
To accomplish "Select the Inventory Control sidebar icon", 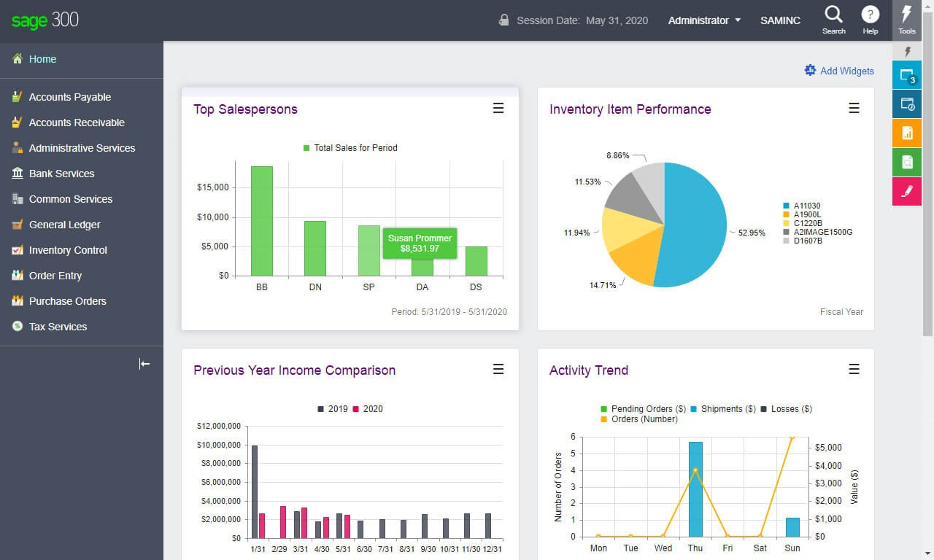I will [x=16, y=250].
